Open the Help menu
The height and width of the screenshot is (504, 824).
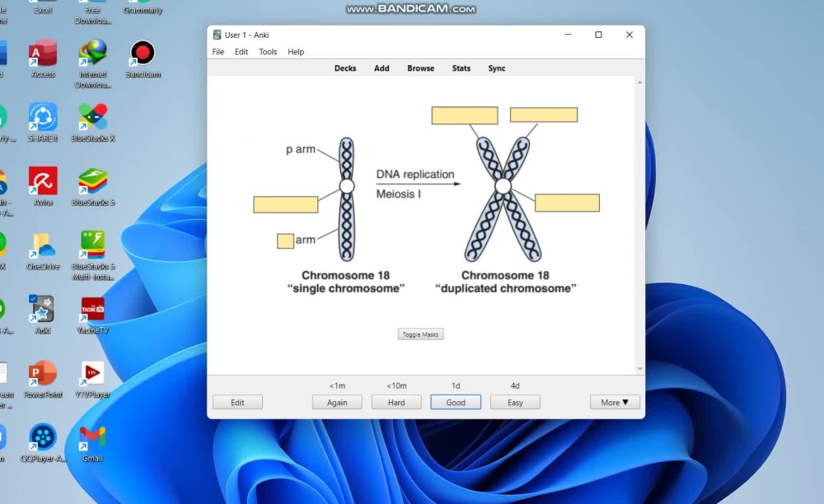(296, 51)
